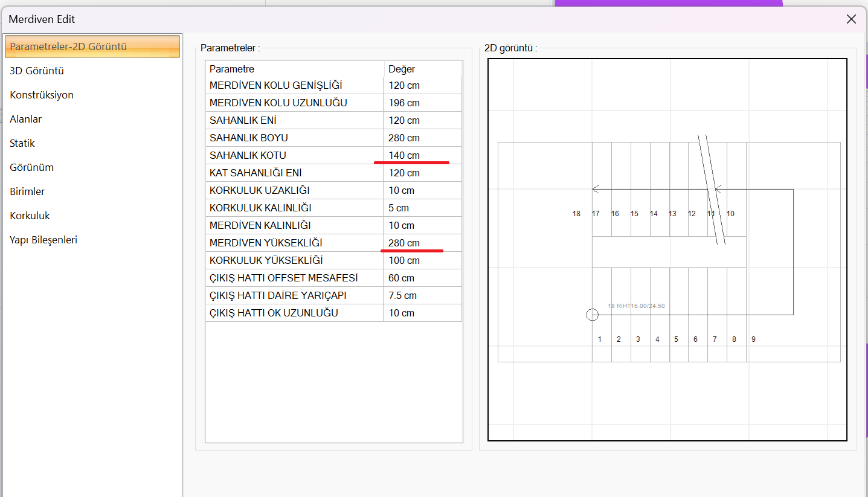
Task: Open the 3D Görüntü page
Action: (x=37, y=71)
